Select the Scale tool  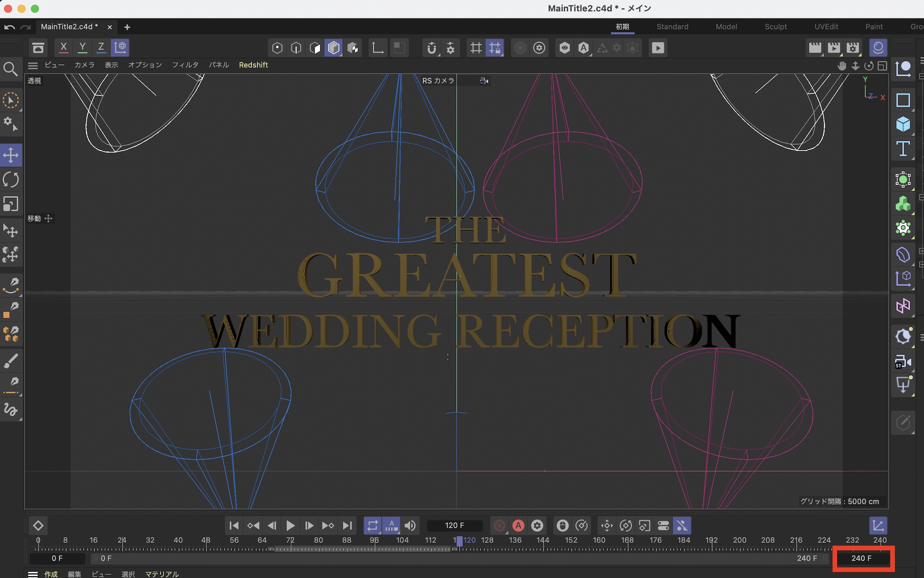coord(11,204)
